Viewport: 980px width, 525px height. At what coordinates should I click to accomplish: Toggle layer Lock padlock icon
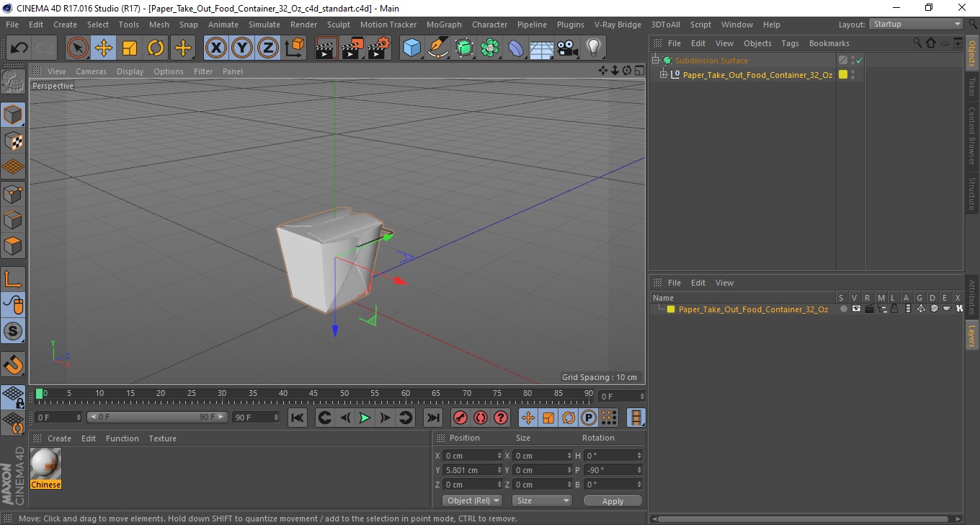[894, 309]
